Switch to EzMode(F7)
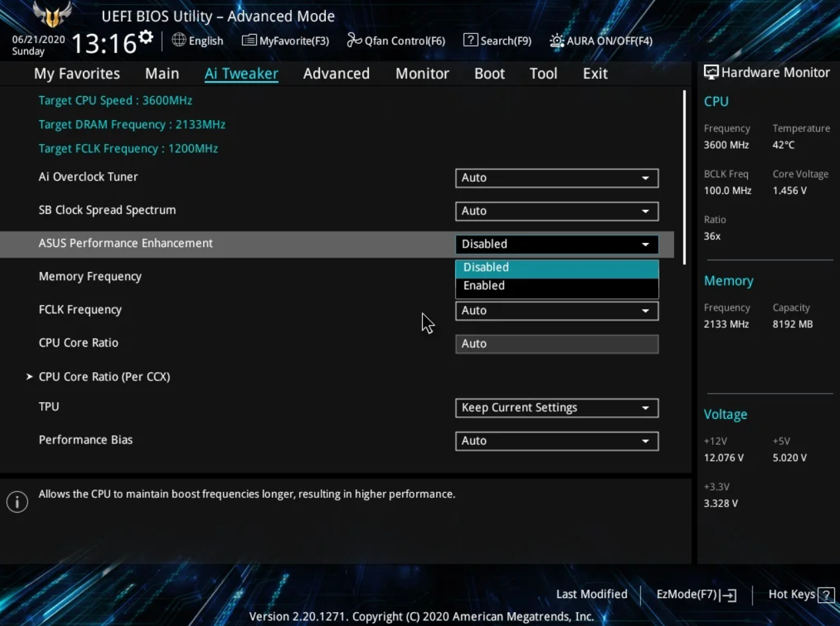Viewport: 840px width, 626px height. pos(697,595)
